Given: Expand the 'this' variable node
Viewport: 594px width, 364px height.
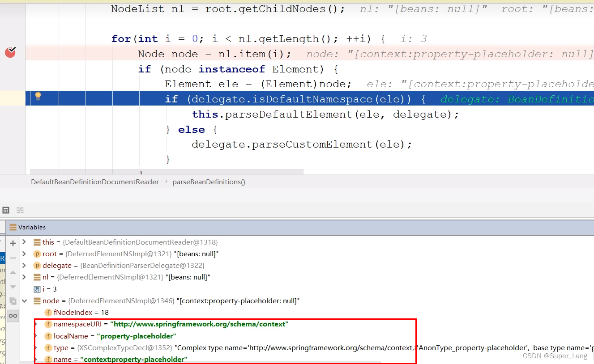Looking at the screenshot, I should pyautogui.click(x=24, y=242).
